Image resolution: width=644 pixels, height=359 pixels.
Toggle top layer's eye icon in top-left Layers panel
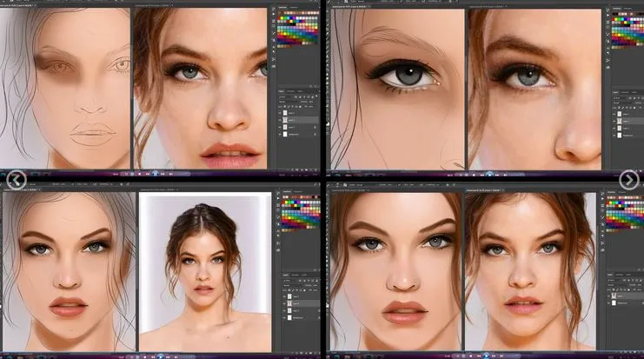(x=281, y=111)
